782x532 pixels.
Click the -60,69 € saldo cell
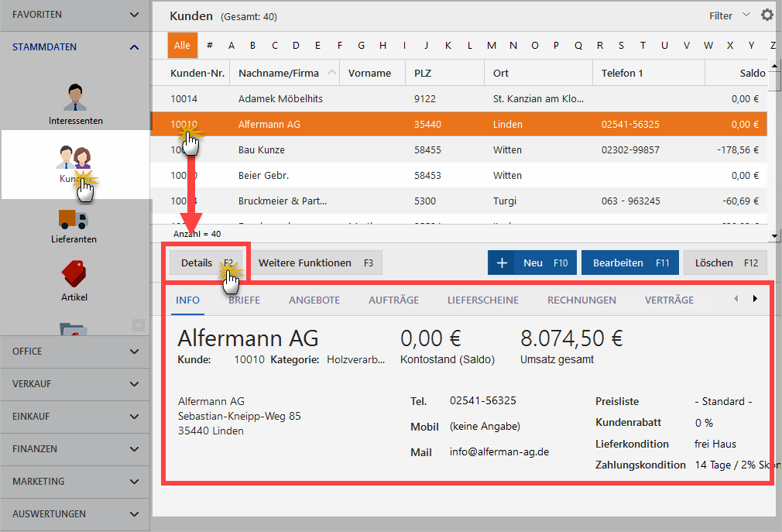(x=741, y=201)
